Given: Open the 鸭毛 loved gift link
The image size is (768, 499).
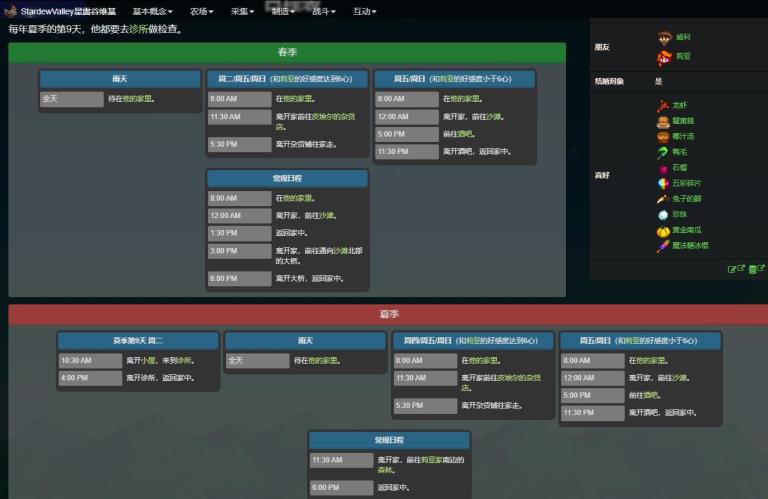Looking at the screenshot, I should 679,152.
